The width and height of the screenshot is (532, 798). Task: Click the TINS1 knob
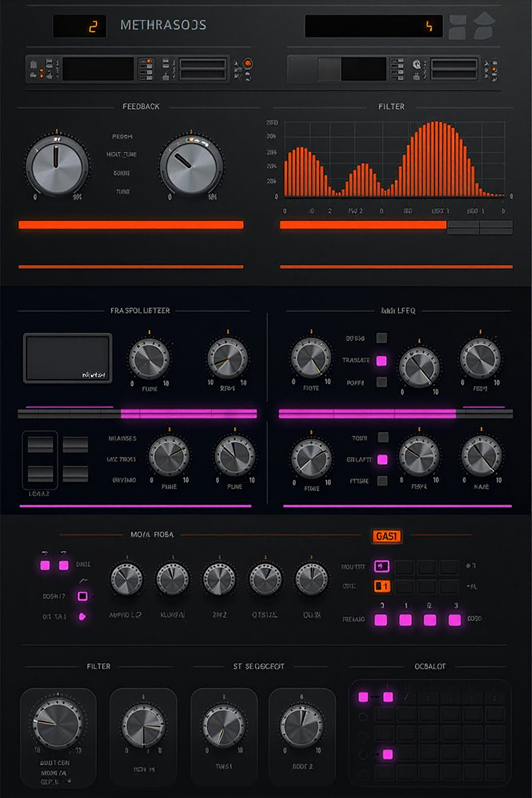tap(224, 725)
